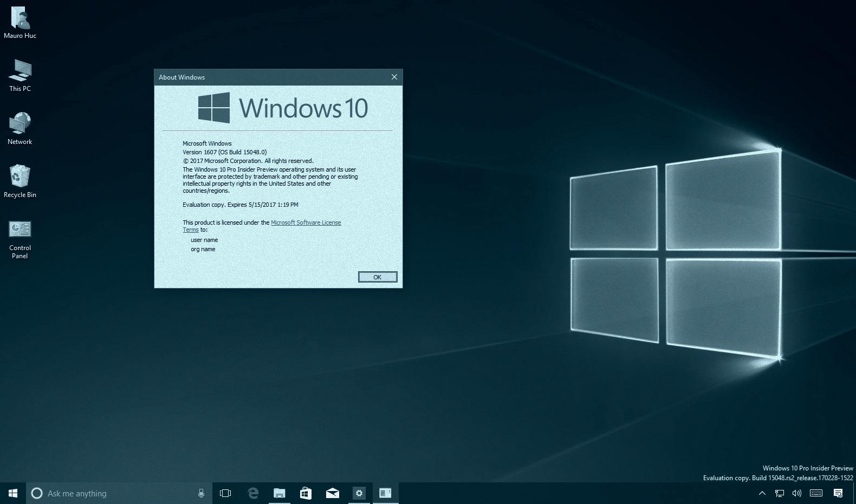Select the Control Panel desktop icon
Screen dimensions: 856x504
click(x=20, y=239)
